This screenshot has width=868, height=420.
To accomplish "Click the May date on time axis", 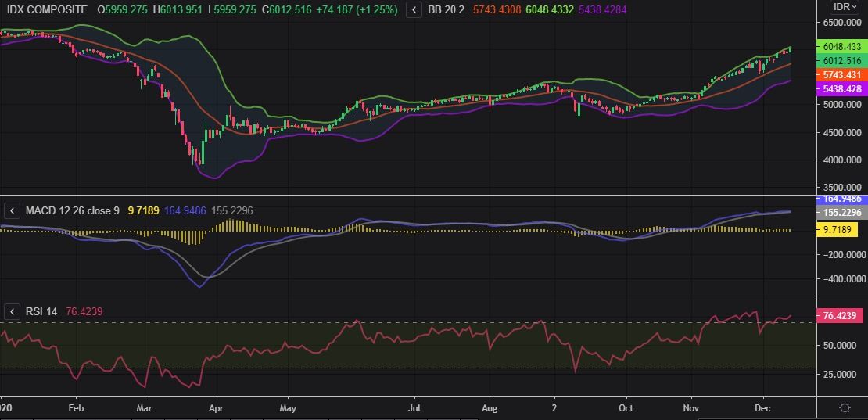I will pos(288,408).
